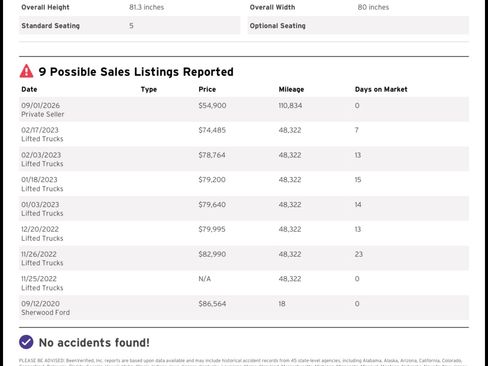The image size is (488, 366).
Task: Click the 81.3 inches value
Action: click(147, 7)
